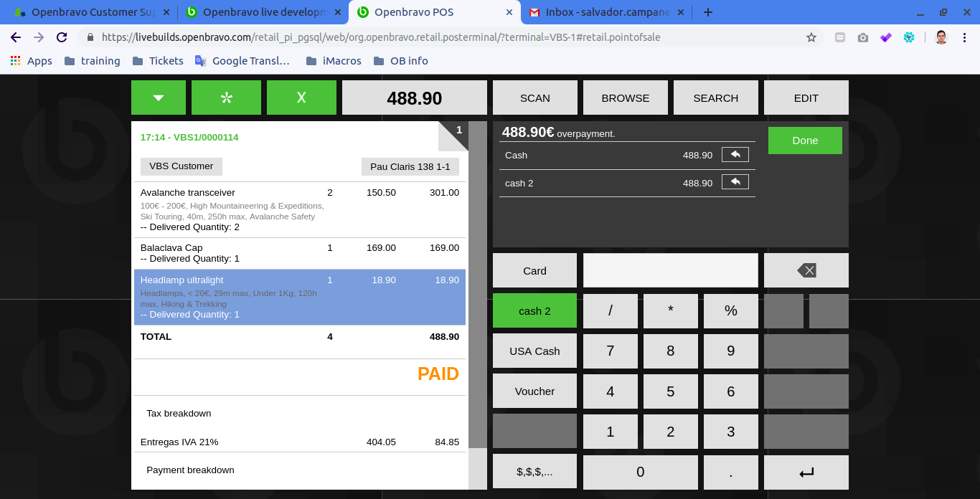Click the return arrow key on keypad

coord(806,472)
